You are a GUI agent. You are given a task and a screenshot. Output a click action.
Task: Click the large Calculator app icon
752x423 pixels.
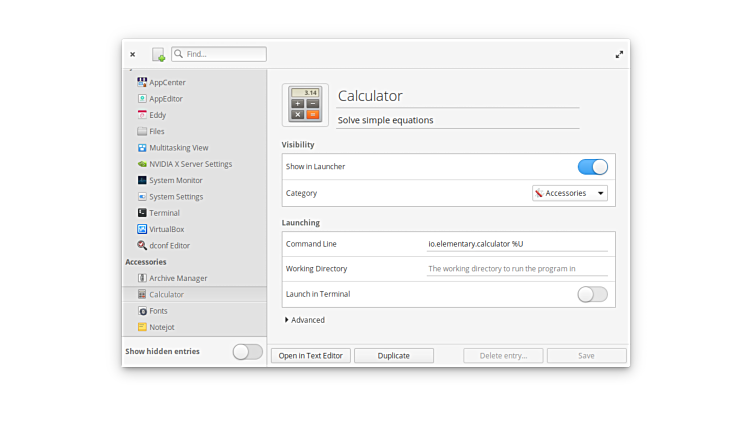pyautogui.click(x=305, y=103)
